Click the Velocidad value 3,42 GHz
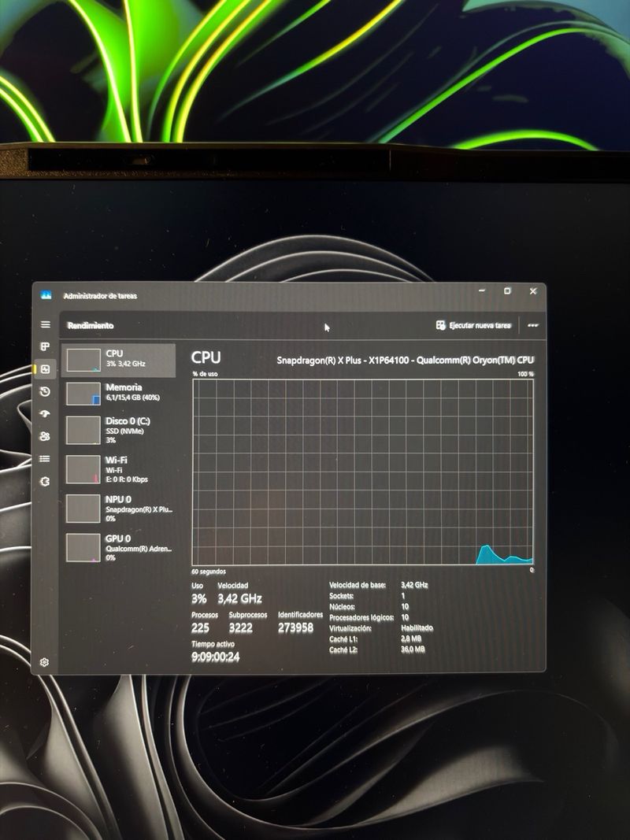This screenshot has width=630, height=840. point(239,598)
